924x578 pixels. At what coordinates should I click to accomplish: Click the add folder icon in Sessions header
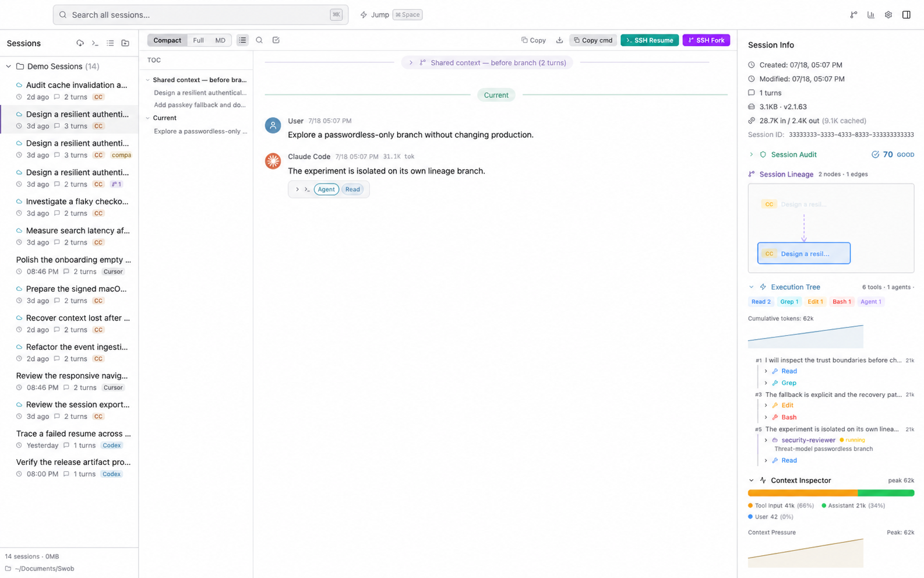pyautogui.click(x=125, y=43)
